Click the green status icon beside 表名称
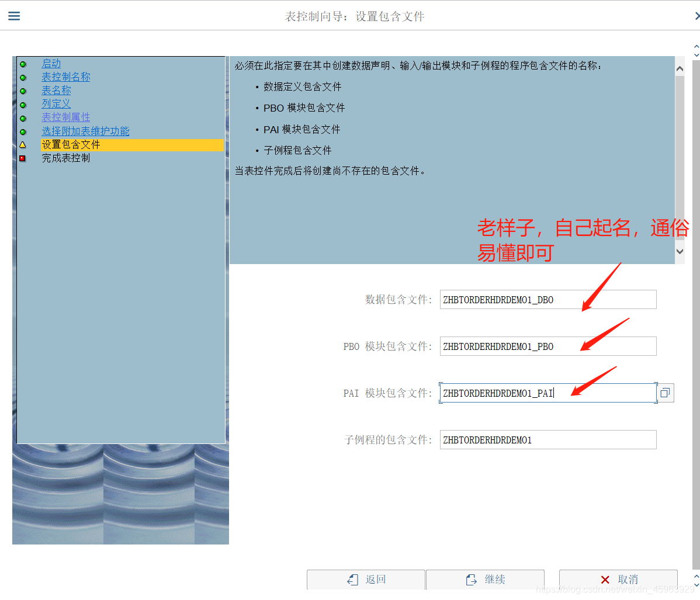This screenshot has width=700, height=600. click(x=23, y=91)
